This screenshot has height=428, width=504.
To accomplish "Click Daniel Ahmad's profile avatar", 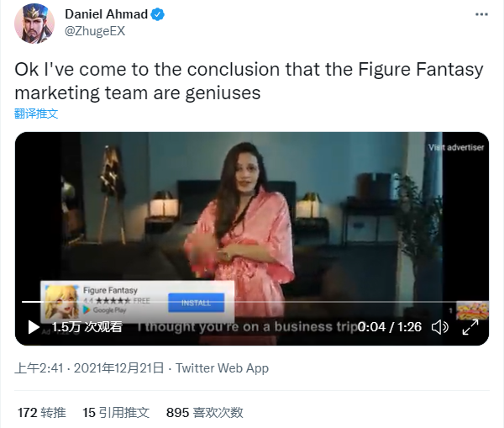I will click(x=34, y=24).
